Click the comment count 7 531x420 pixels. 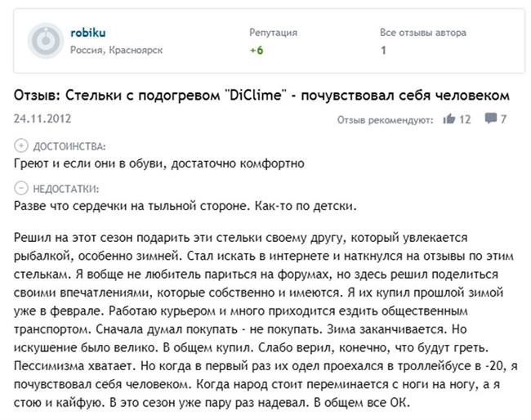(503, 118)
